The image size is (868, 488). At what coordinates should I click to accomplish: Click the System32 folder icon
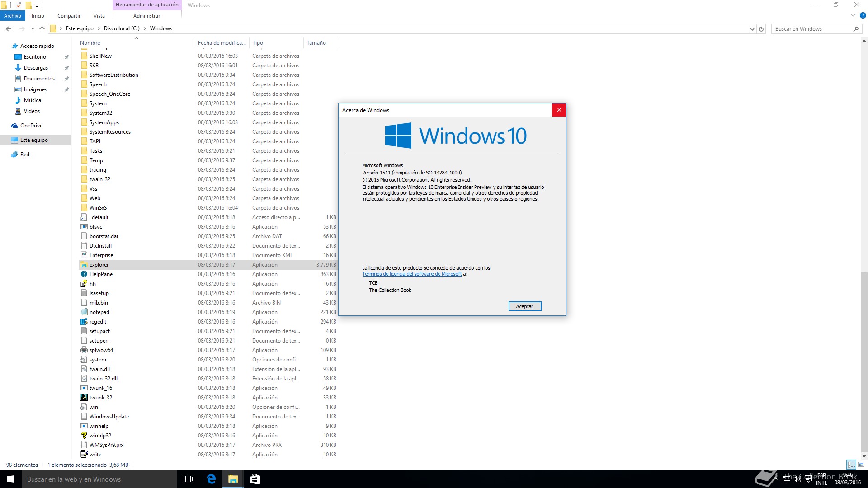pyautogui.click(x=84, y=113)
